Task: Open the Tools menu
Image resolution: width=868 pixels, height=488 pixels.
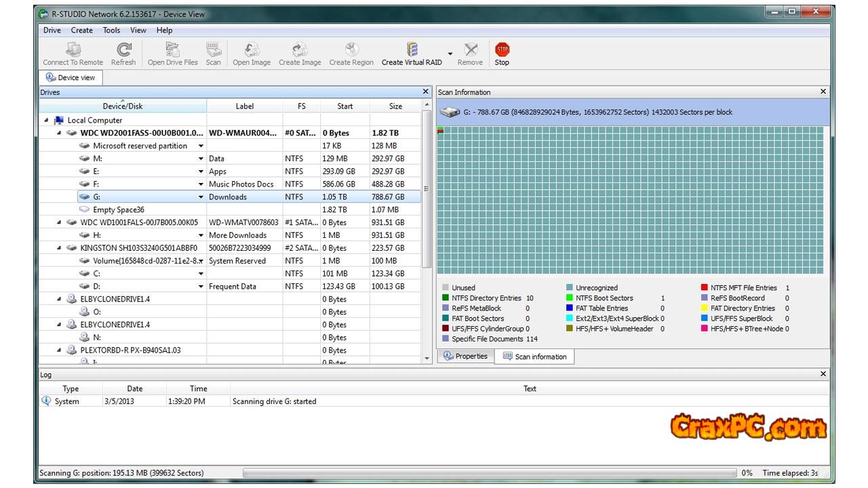Action: pos(111,30)
